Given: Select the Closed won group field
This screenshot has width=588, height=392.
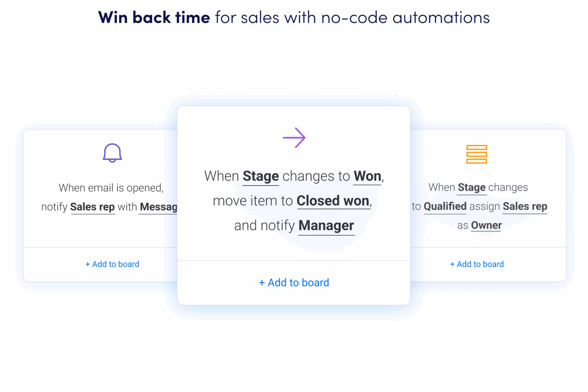Looking at the screenshot, I should point(333,201).
